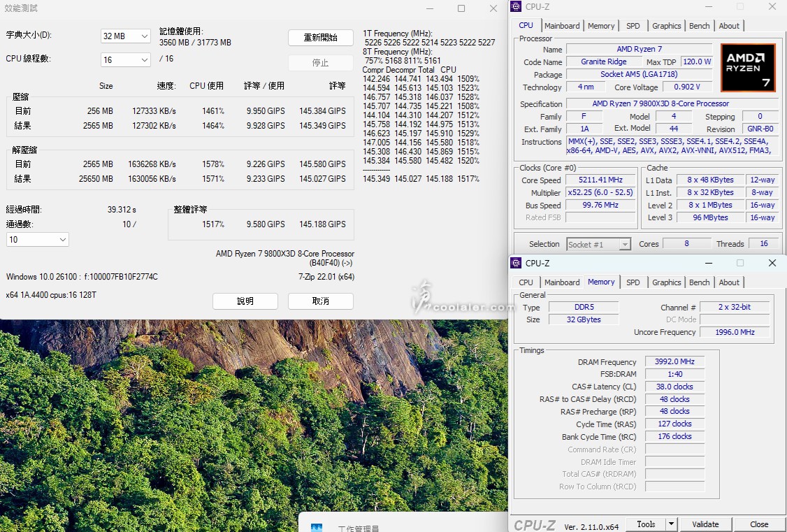Image resolution: width=787 pixels, height=532 pixels.
Task: Click the memory Size 32 GBytes field
Action: coord(584,319)
